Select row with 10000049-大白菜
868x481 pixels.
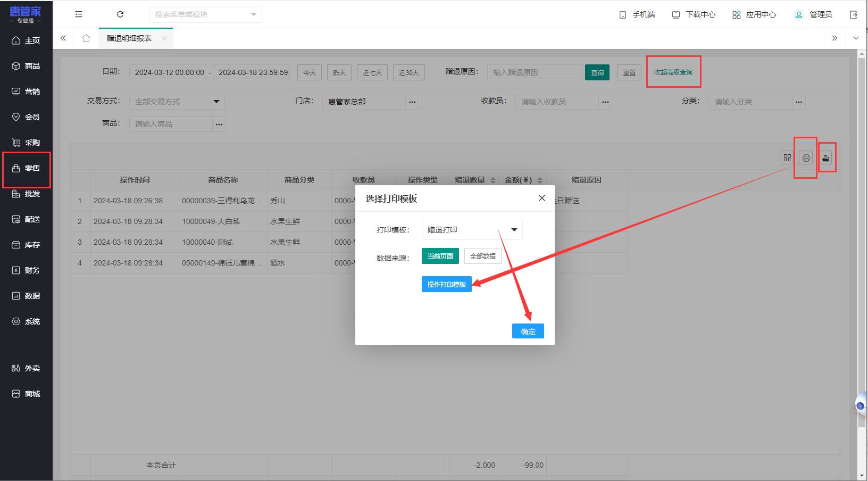348,221
